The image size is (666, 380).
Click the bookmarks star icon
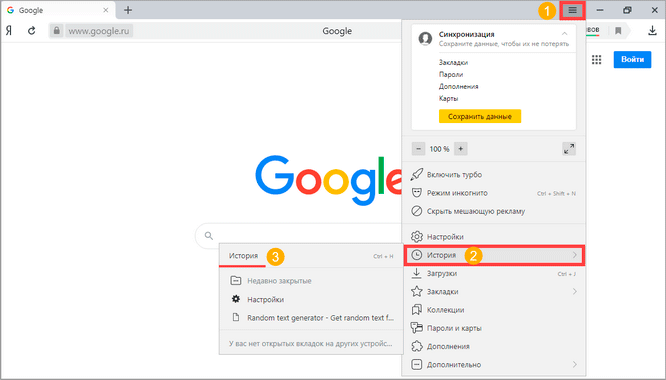pyautogui.click(x=417, y=291)
